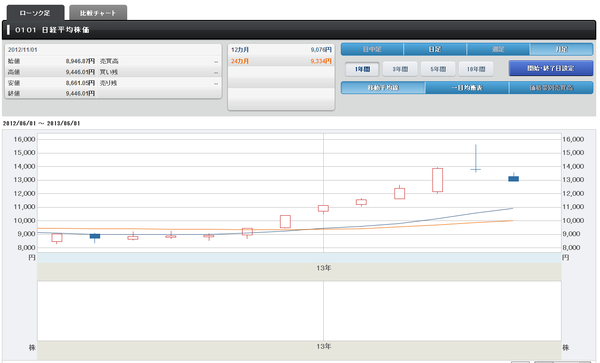Screen dimensions: 600x363
Task: Click the 始値 8,946.87円 value
Action: [80, 61]
